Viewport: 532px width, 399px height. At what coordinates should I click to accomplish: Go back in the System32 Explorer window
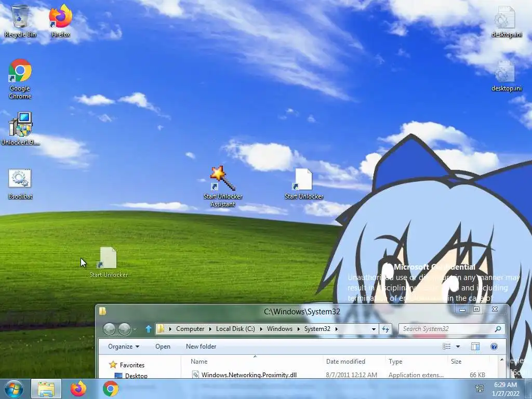109,329
